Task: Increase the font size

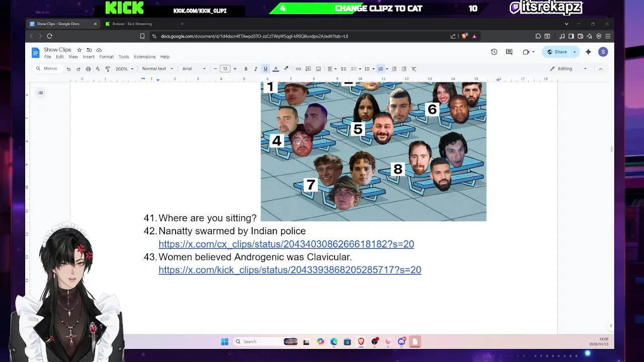Action: [x=234, y=69]
